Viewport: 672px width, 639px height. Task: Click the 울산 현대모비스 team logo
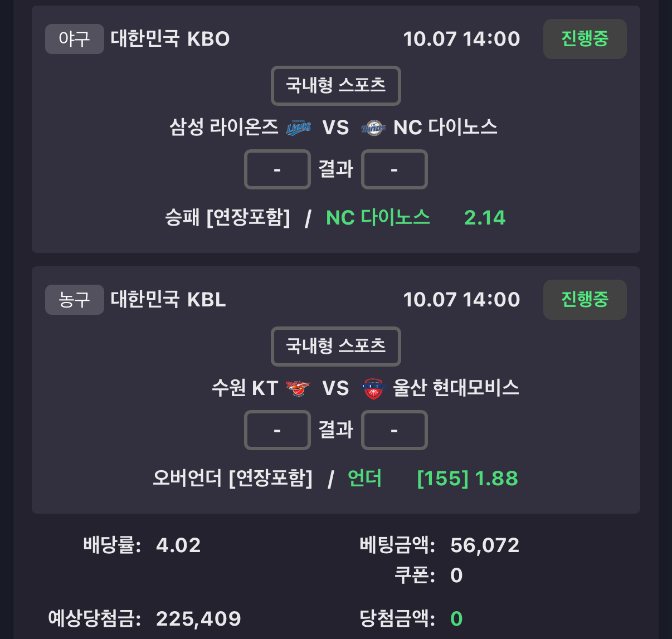pyautogui.click(x=373, y=388)
